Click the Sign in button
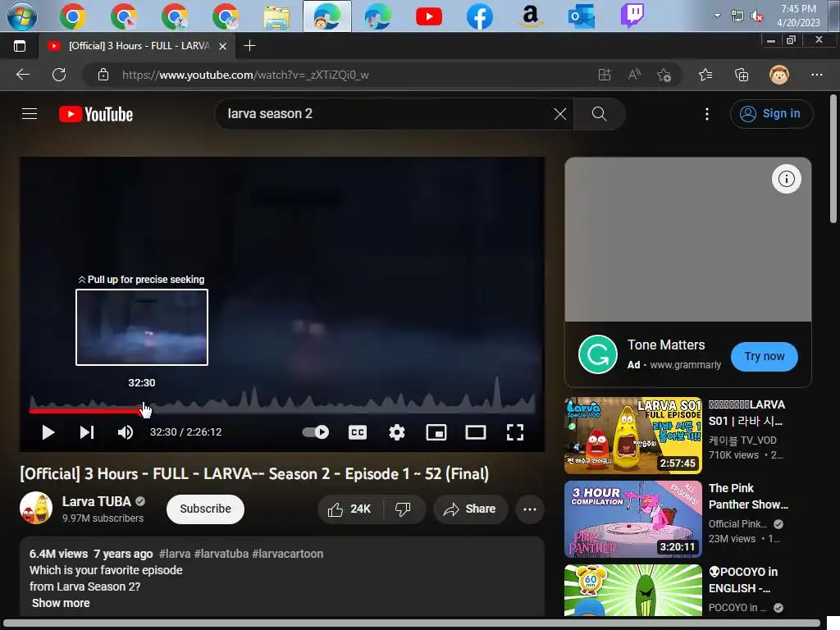840x630 pixels. 771,113
